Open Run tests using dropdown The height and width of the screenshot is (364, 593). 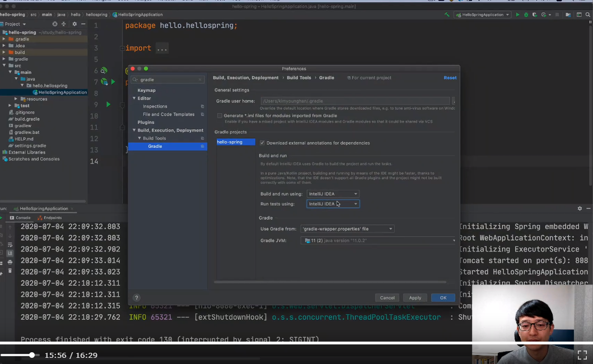coord(333,204)
